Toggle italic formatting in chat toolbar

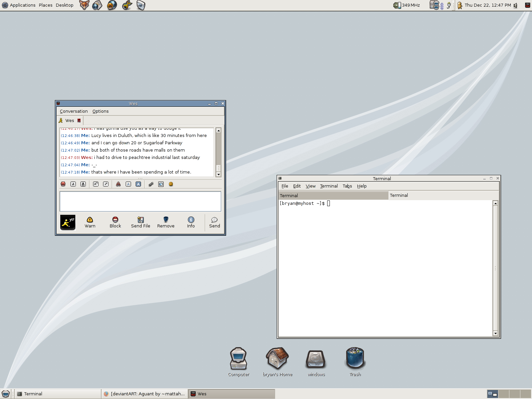coord(73,184)
